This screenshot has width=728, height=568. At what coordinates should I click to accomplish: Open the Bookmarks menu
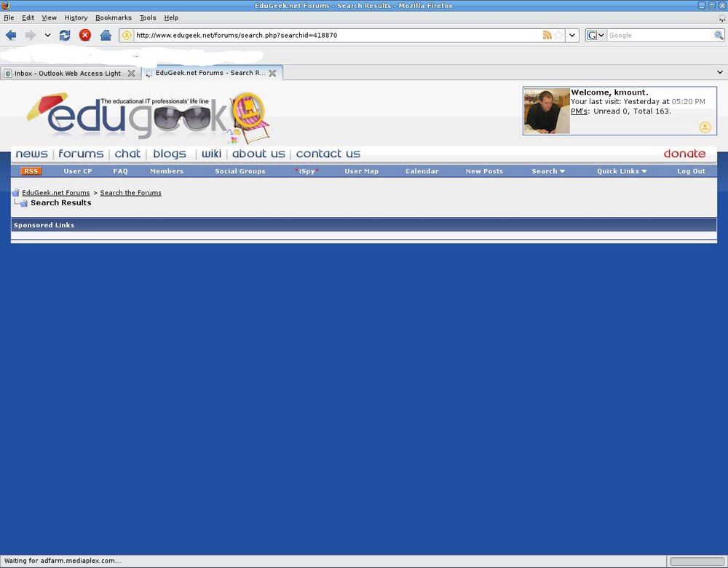(114, 17)
